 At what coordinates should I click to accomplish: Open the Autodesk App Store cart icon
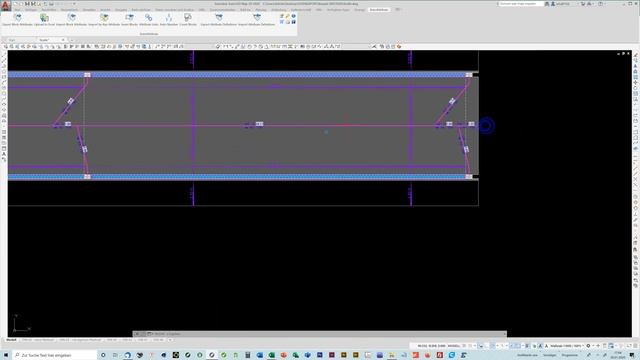coord(583,4)
